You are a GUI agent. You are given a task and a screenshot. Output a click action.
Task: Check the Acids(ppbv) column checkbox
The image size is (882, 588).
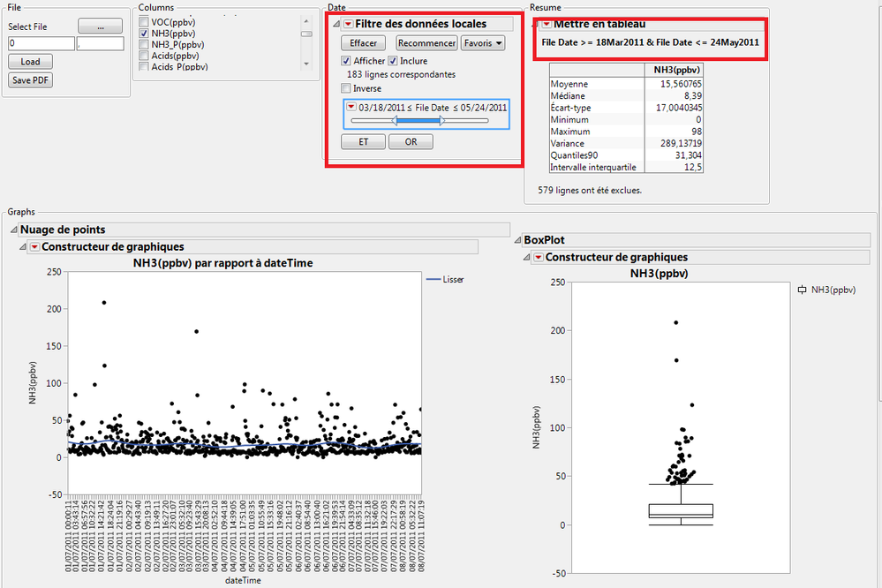coord(144,56)
